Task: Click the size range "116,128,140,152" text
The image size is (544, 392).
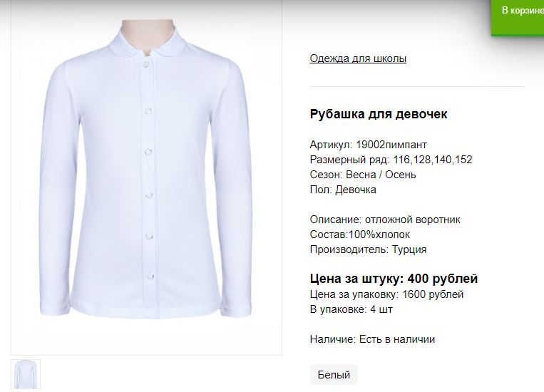Action: [x=433, y=160]
